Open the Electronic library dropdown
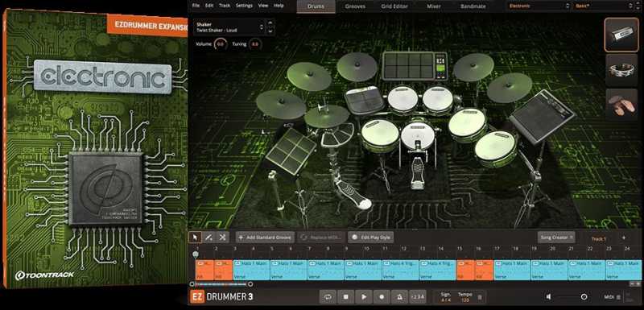Screen dimensions: 644x310 click(x=539, y=6)
